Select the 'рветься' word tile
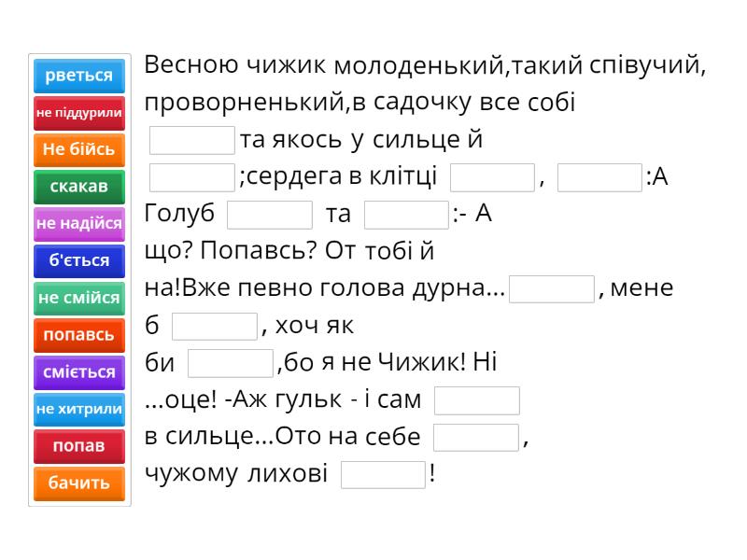 [79, 76]
